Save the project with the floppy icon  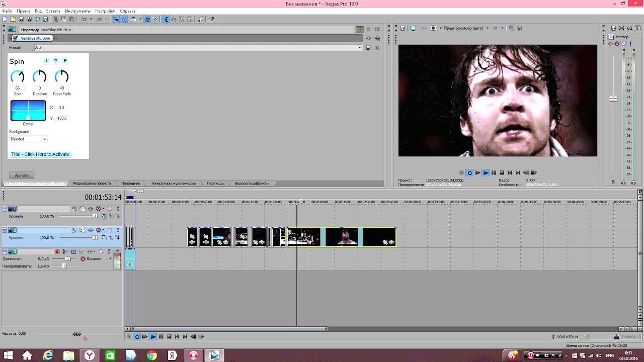point(21,19)
